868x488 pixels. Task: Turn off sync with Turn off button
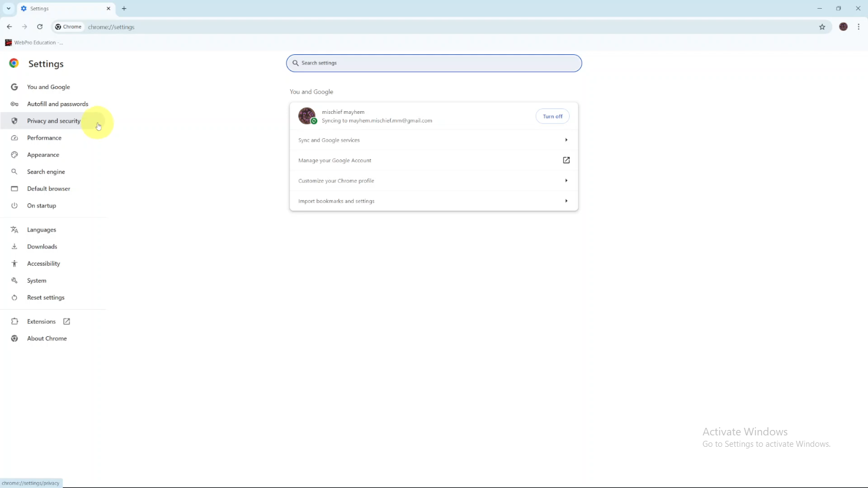[552, 116]
